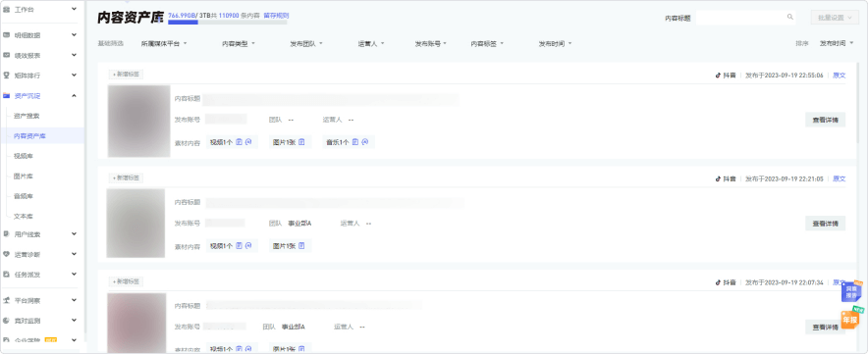Click 新增标签 in the 22:55:06 card
The image size is (868, 354).
coord(126,75)
